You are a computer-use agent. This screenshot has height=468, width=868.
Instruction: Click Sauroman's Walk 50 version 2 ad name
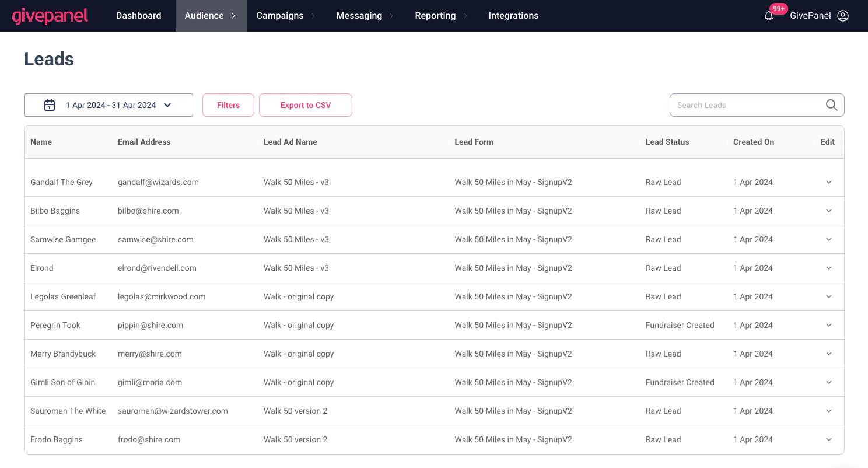(296, 411)
